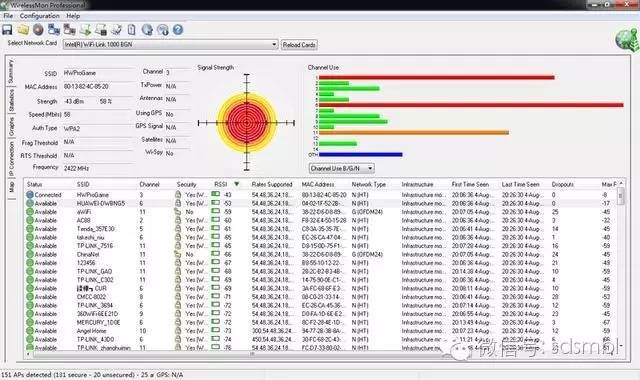Select the 360WiFi6EE21D SSID row
Image resolution: width=640 pixels, height=380 pixels.
point(97,314)
